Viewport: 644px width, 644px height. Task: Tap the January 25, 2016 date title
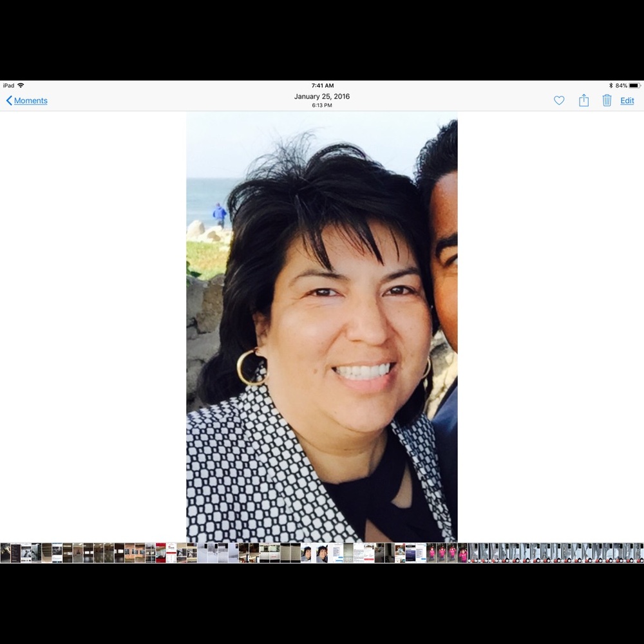pyautogui.click(x=322, y=97)
